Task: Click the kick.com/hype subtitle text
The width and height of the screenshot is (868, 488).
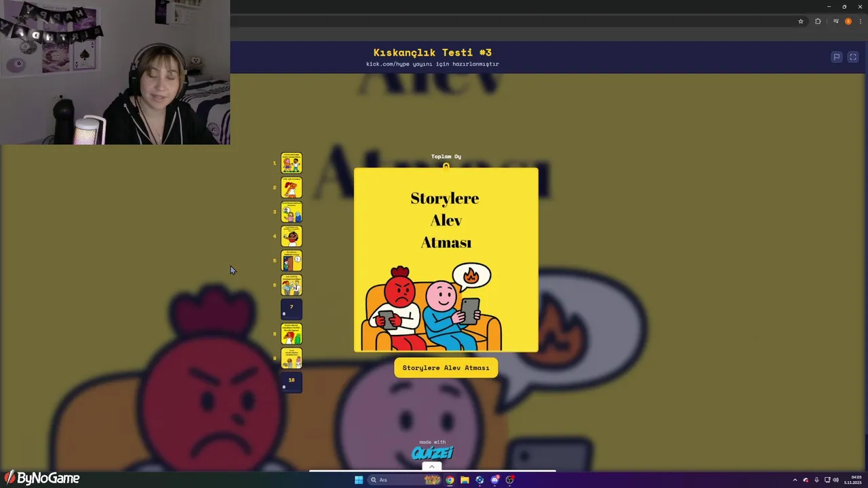Action: click(433, 64)
